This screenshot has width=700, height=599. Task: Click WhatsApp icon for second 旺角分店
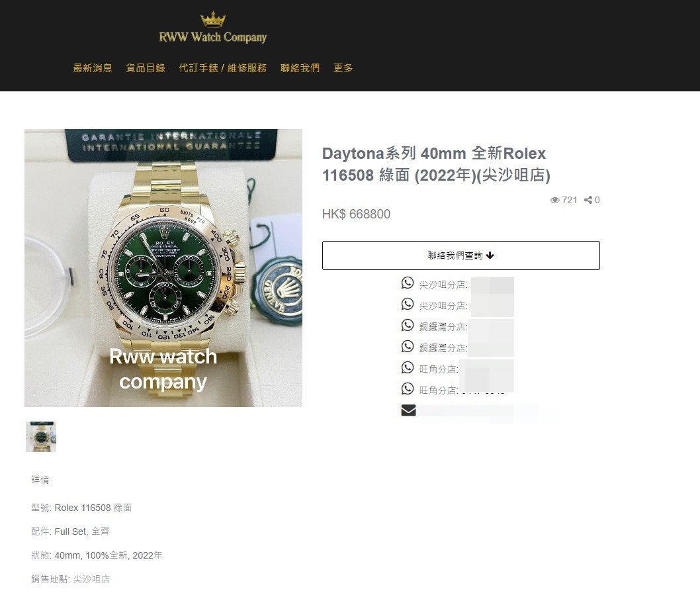(407, 389)
